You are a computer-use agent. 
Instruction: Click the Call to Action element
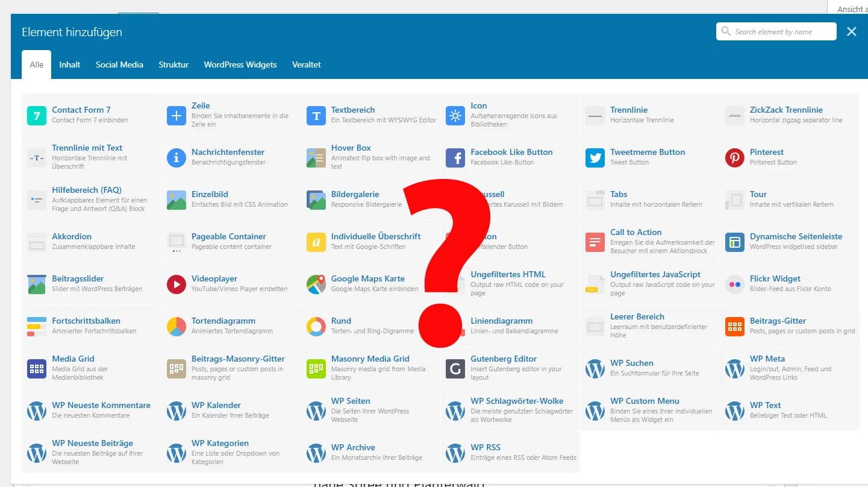pos(650,242)
